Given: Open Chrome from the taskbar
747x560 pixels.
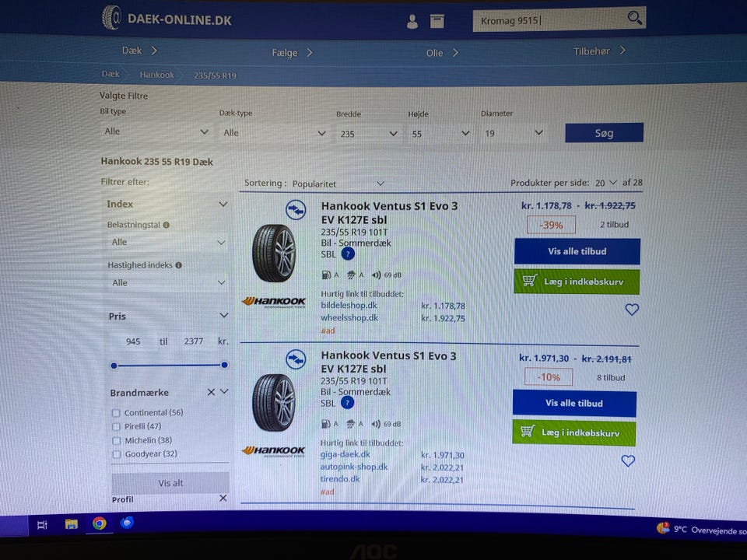Looking at the screenshot, I should point(99,523).
